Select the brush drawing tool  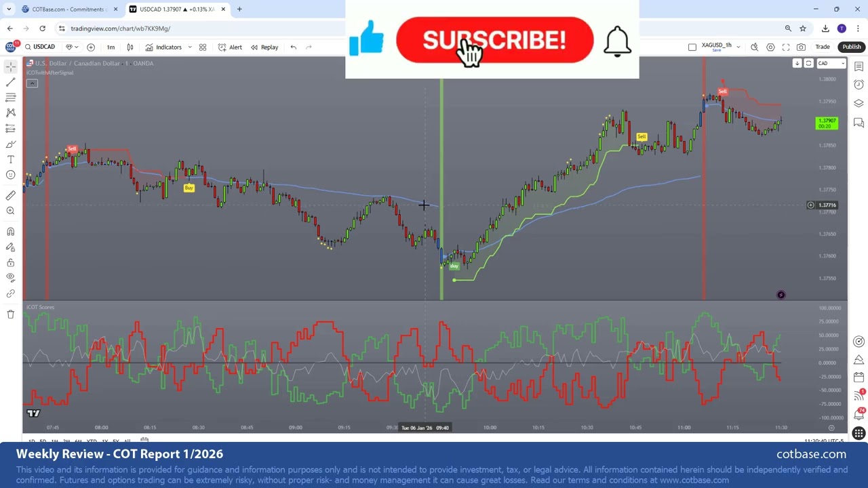click(11, 144)
